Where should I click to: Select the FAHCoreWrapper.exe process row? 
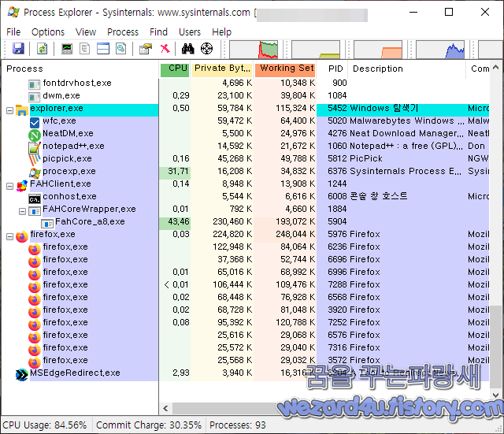[x=246, y=209]
